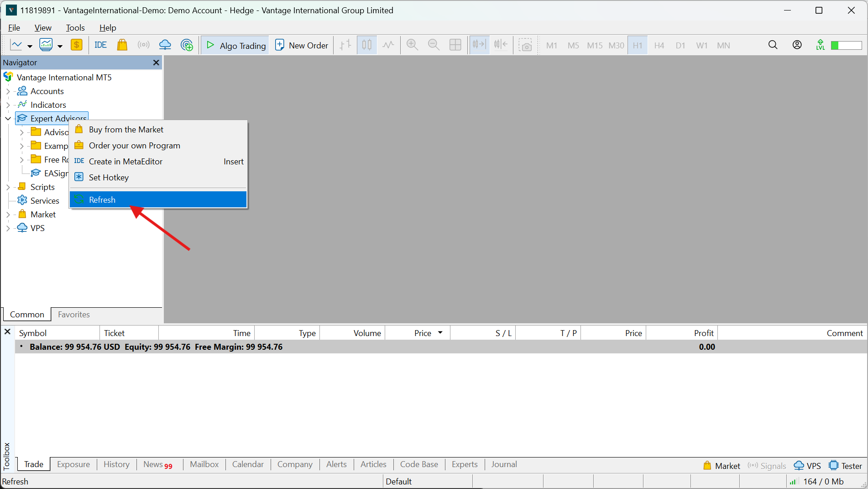Open the VPS cloud toolbar icon

(165, 45)
